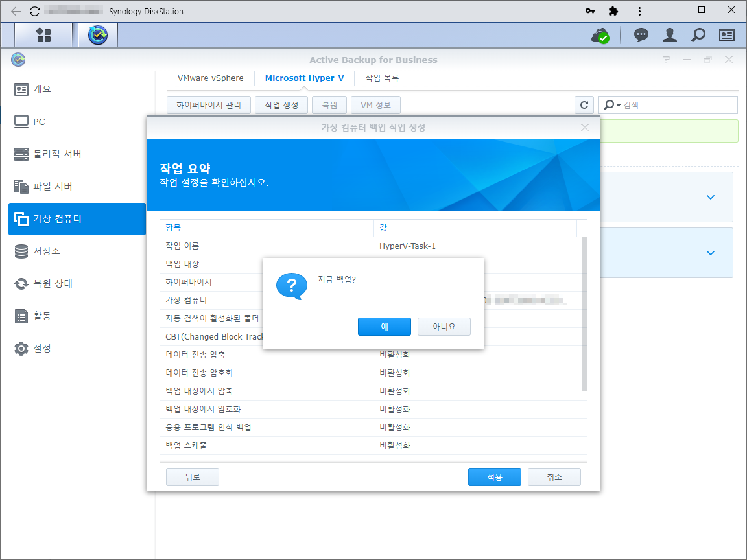Screen dimensions: 747x560
Task: Expand the second collapsed panel chevron
Action: pyautogui.click(x=710, y=253)
